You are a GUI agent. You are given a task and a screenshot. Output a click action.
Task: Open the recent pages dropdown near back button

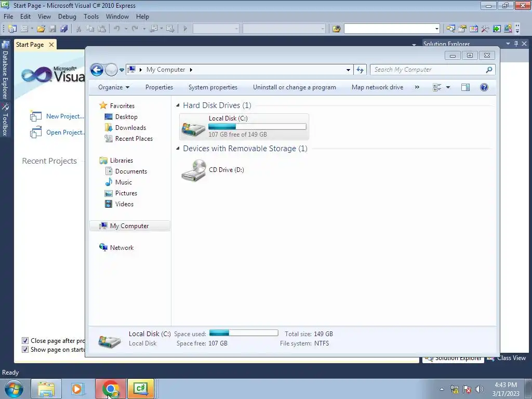[x=122, y=70]
